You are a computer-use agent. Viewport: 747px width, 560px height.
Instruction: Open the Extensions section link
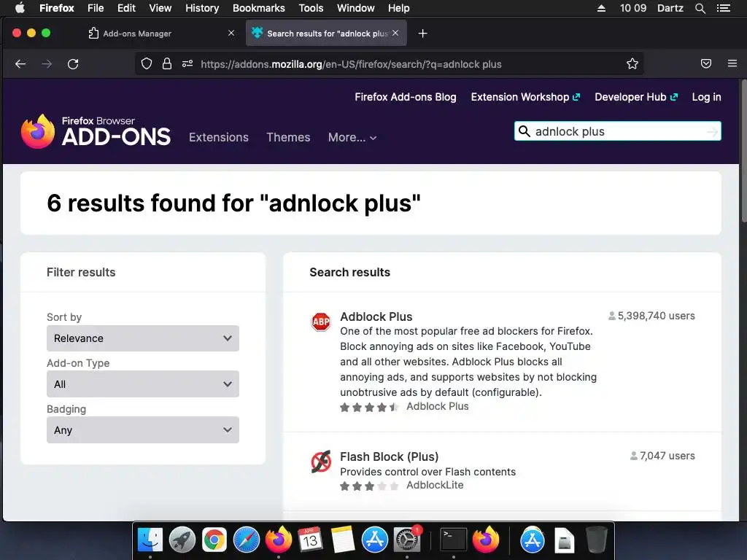(x=219, y=137)
